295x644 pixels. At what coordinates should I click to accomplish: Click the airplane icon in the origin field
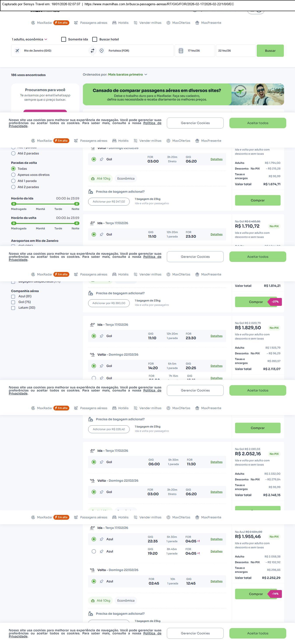pyautogui.click(x=17, y=51)
